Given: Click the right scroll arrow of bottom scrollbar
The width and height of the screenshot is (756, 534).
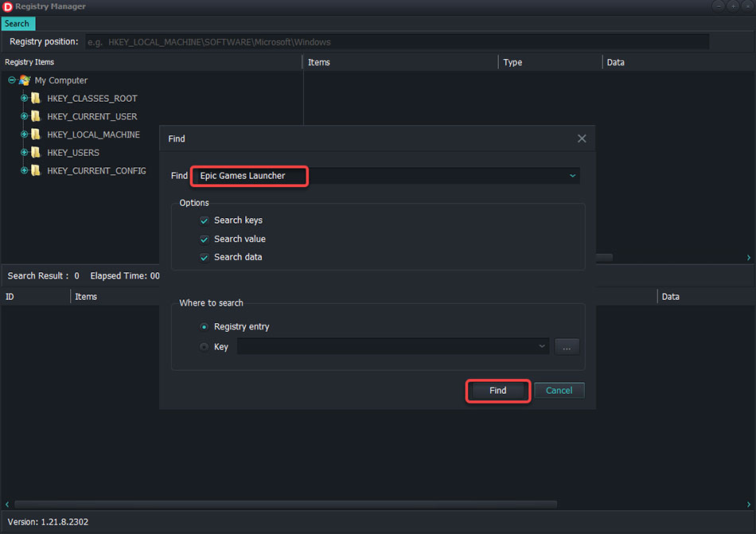Looking at the screenshot, I should (748, 504).
